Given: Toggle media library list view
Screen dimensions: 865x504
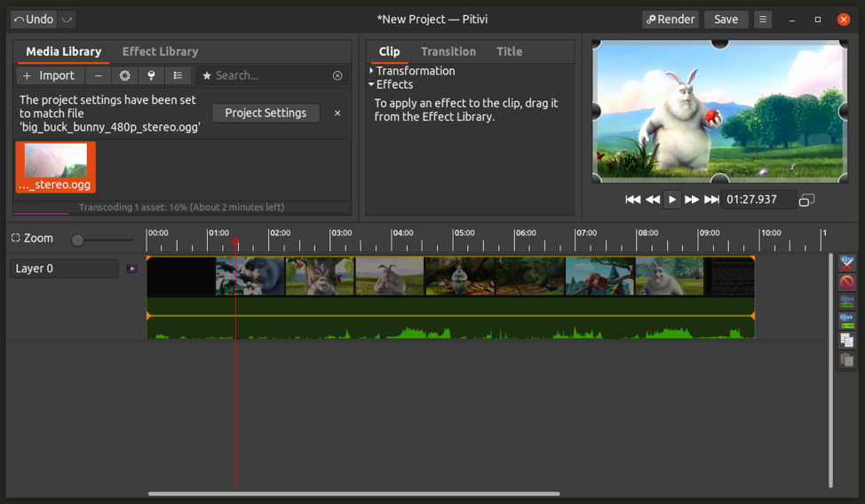Looking at the screenshot, I should tap(178, 76).
